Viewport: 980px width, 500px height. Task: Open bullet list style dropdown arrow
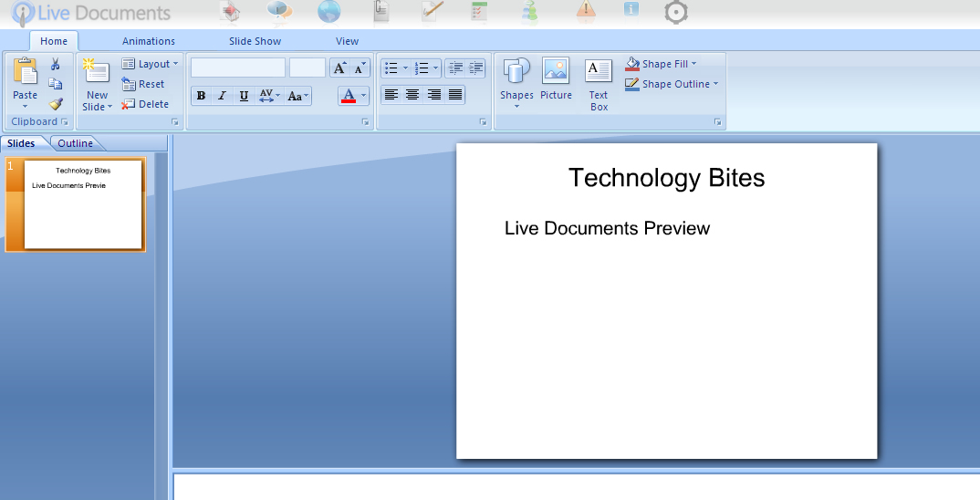pyautogui.click(x=405, y=68)
